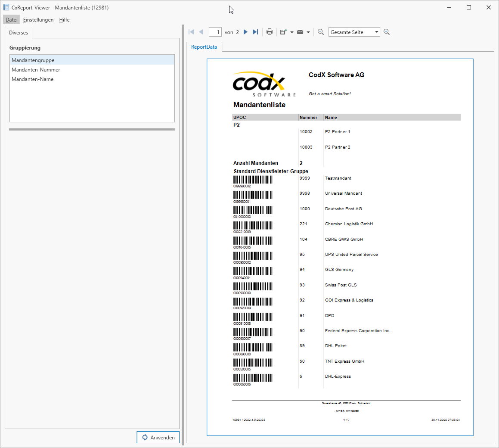Click the codX Software logo in report
Viewport: 499px width, 448px height.
click(264, 84)
